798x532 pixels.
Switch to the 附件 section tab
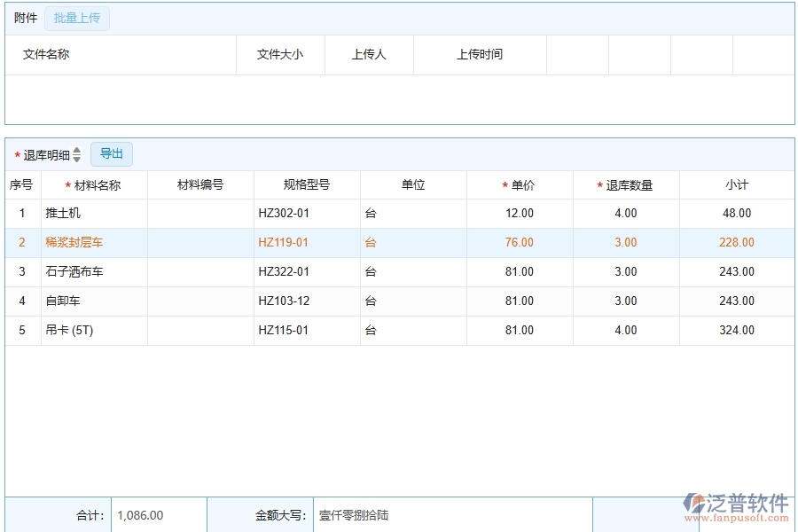point(26,18)
